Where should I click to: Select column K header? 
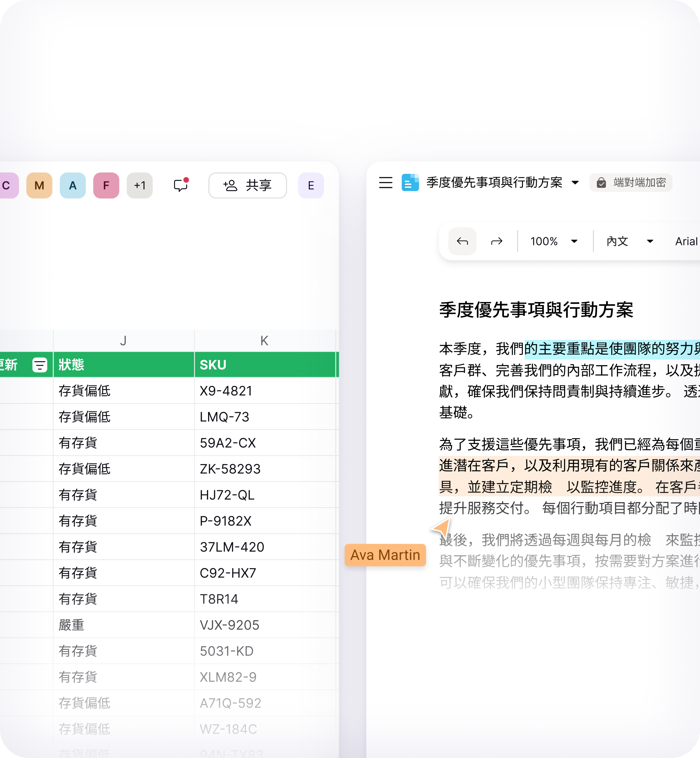point(264,341)
